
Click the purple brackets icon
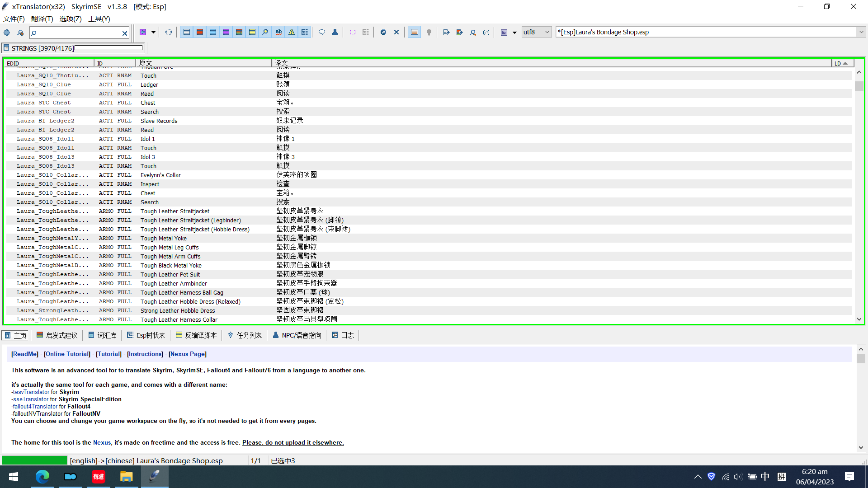pos(353,32)
